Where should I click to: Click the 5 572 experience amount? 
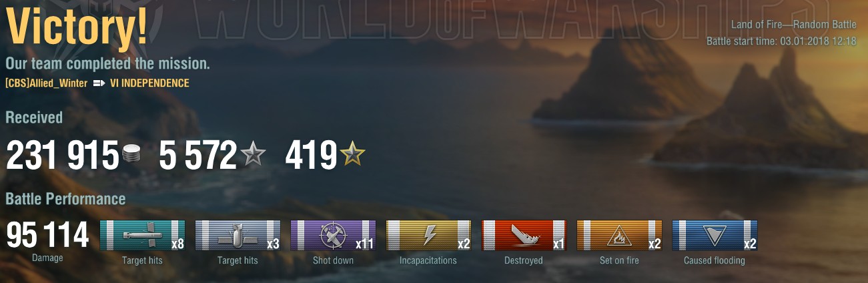coord(198,156)
